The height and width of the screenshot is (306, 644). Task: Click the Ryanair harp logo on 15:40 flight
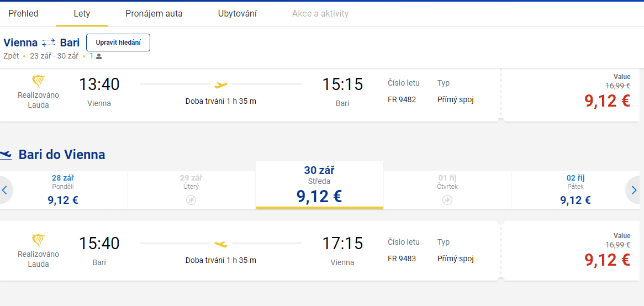(39, 241)
